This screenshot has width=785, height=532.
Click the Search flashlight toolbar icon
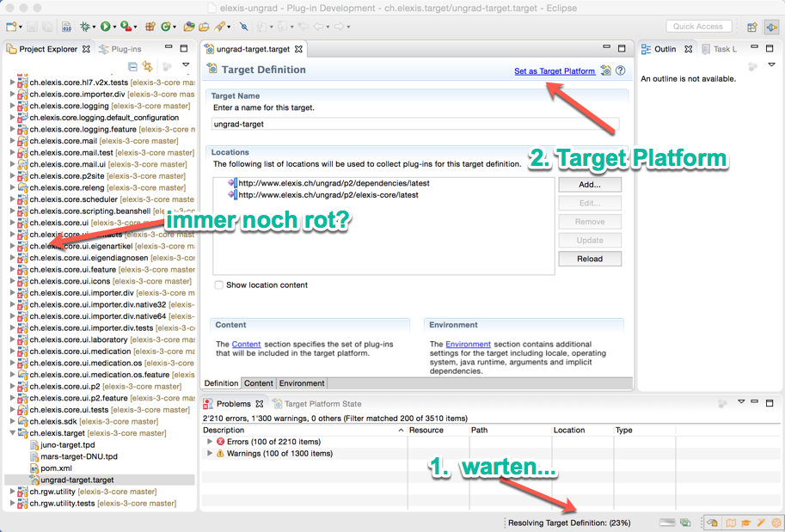[219, 27]
